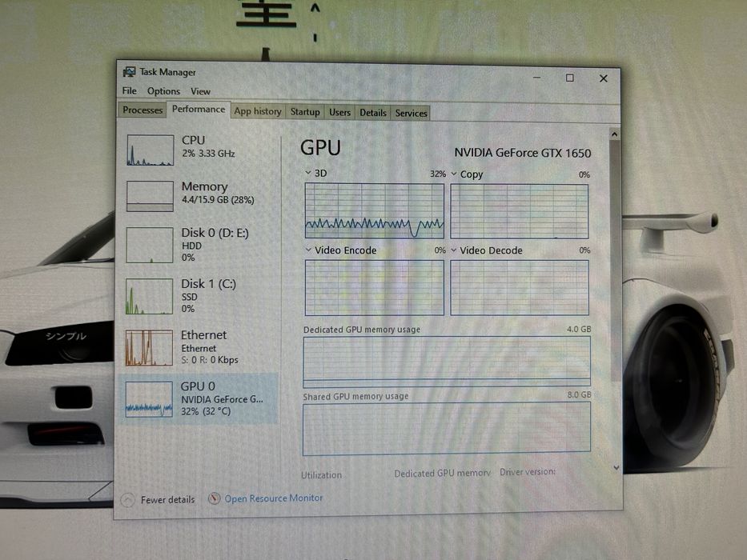Click the Dedicated GPU memory label at the bottom

(x=443, y=473)
